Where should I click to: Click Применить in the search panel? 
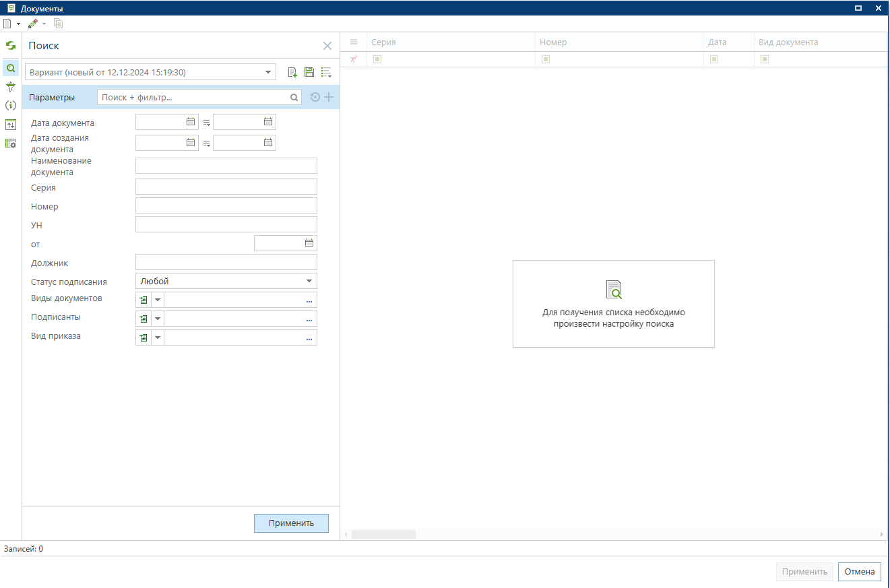[291, 523]
